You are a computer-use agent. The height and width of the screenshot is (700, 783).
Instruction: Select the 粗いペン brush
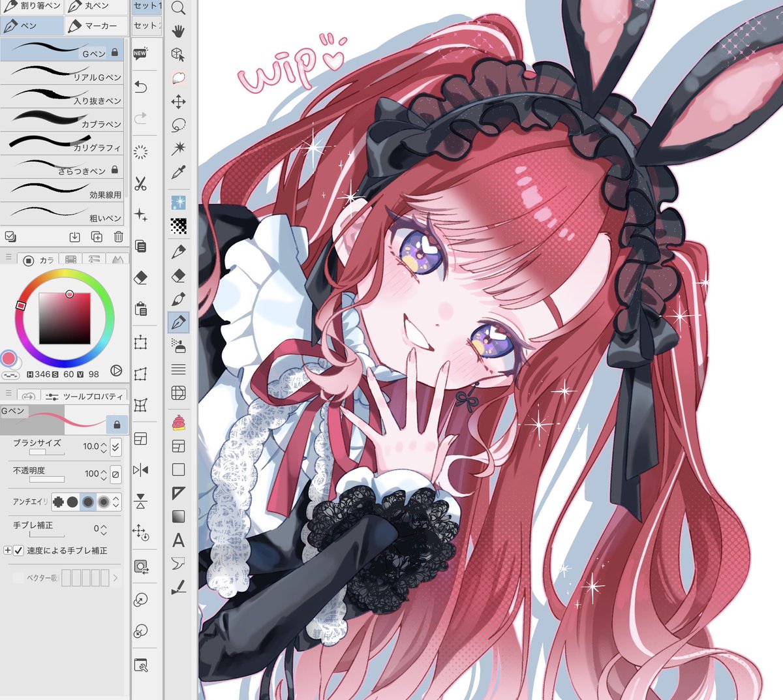(x=62, y=213)
